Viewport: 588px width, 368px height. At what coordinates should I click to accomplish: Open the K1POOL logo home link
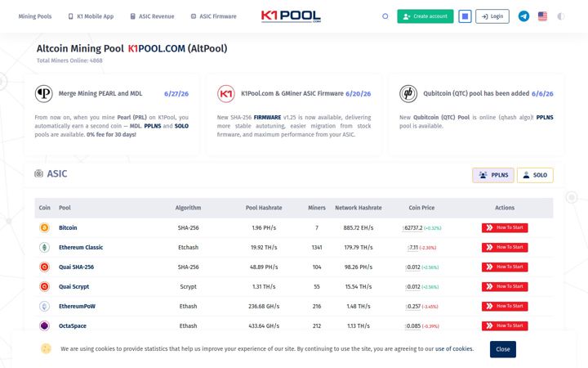(291, 16)
